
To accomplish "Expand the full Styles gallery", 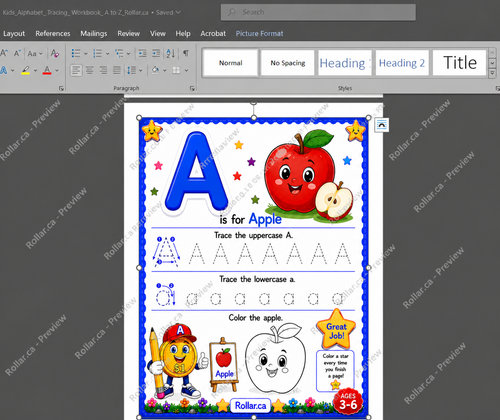I will coord(492,74).
